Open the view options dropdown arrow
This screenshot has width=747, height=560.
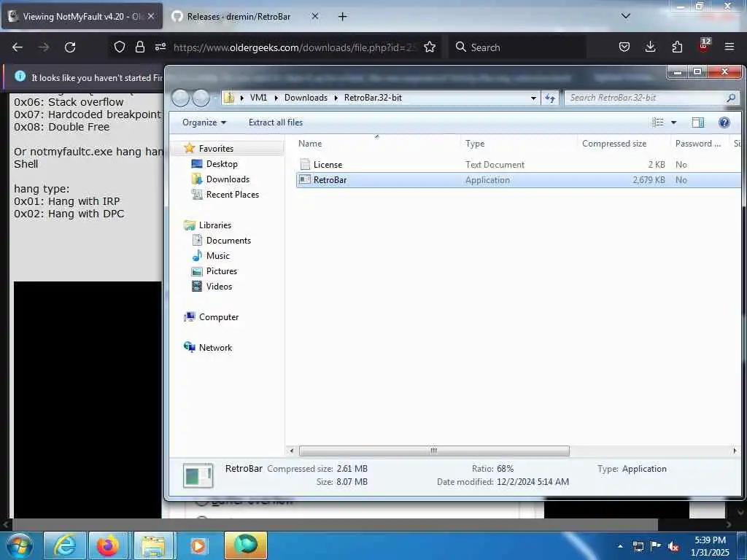[x=673, y=122]
